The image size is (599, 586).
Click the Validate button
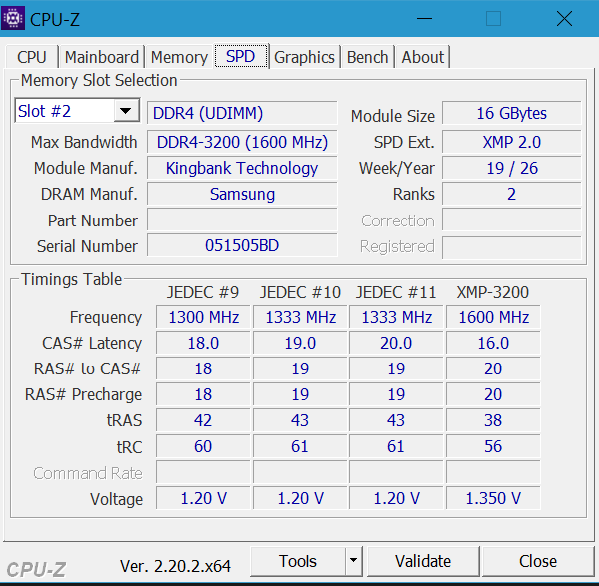pyautogui.click(x=423, y=561)
